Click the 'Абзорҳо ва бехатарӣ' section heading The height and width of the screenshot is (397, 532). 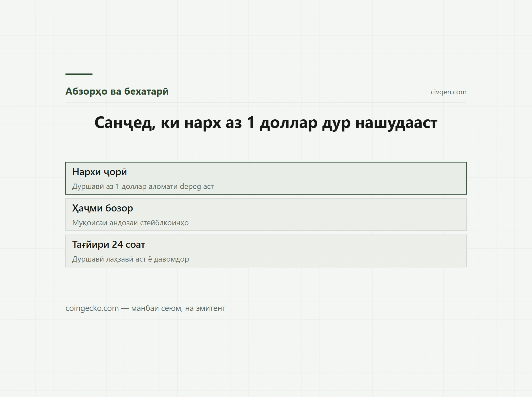click(x=117, y=92)
